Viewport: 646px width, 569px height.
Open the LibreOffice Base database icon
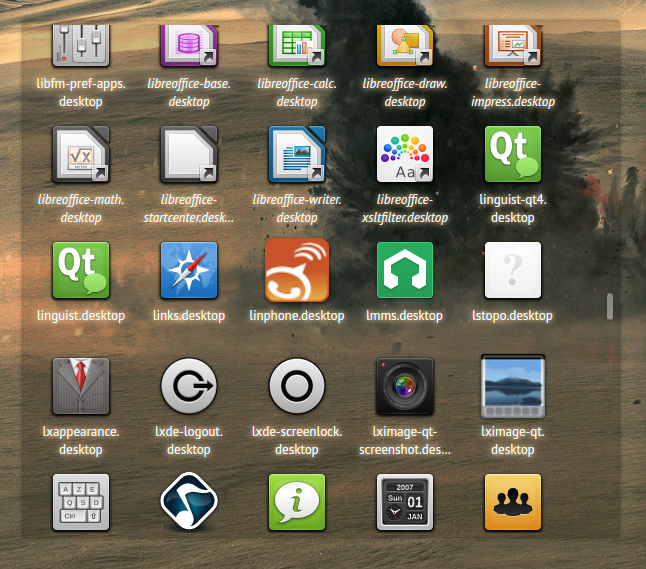tap(189, 45)
